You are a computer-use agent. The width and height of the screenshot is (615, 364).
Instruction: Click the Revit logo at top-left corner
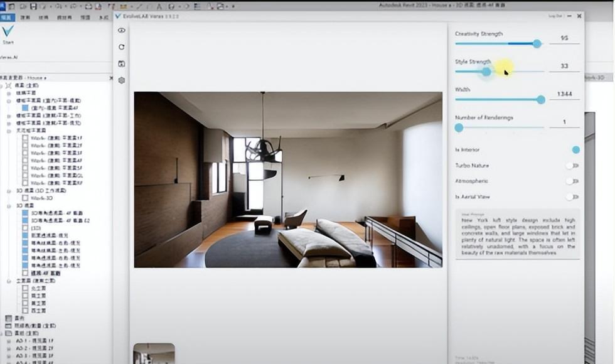tap(2, 6)
